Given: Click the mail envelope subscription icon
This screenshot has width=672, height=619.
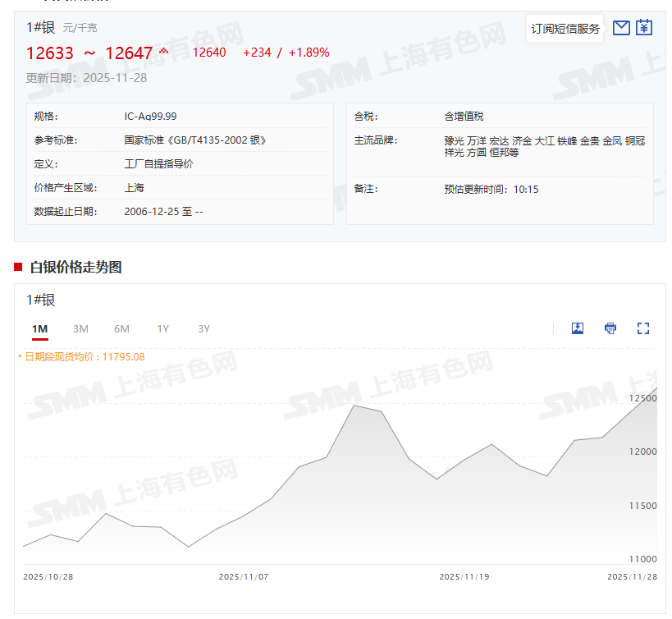Looking at the screenshot, I should click(621, 28).
